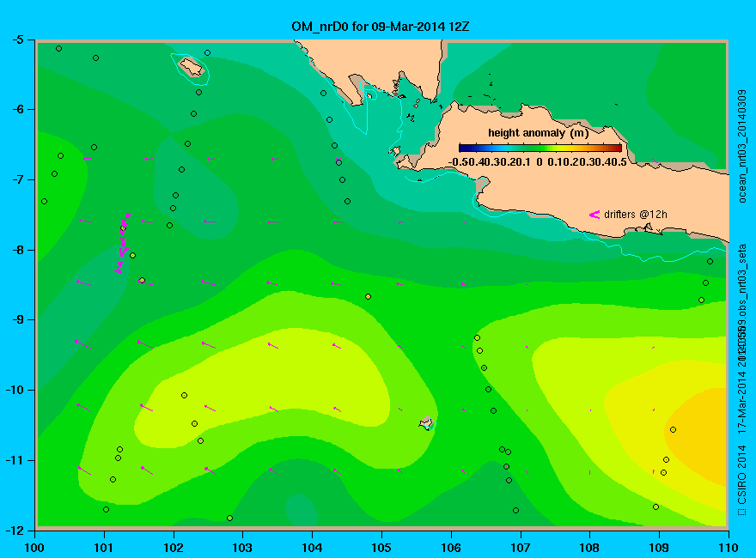Click the x-axis tick label "109"
Viewport: 756px width, 558px height.
pos(659,548)
